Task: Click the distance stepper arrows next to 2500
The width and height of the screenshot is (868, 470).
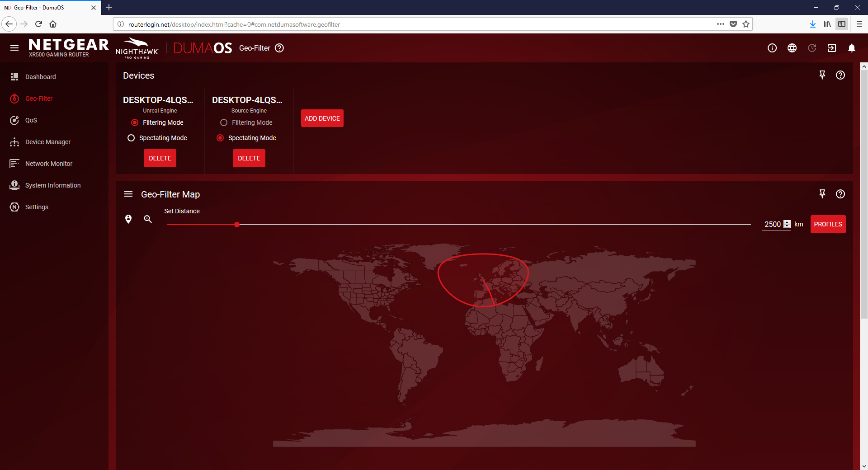Action: coord(787,224)
